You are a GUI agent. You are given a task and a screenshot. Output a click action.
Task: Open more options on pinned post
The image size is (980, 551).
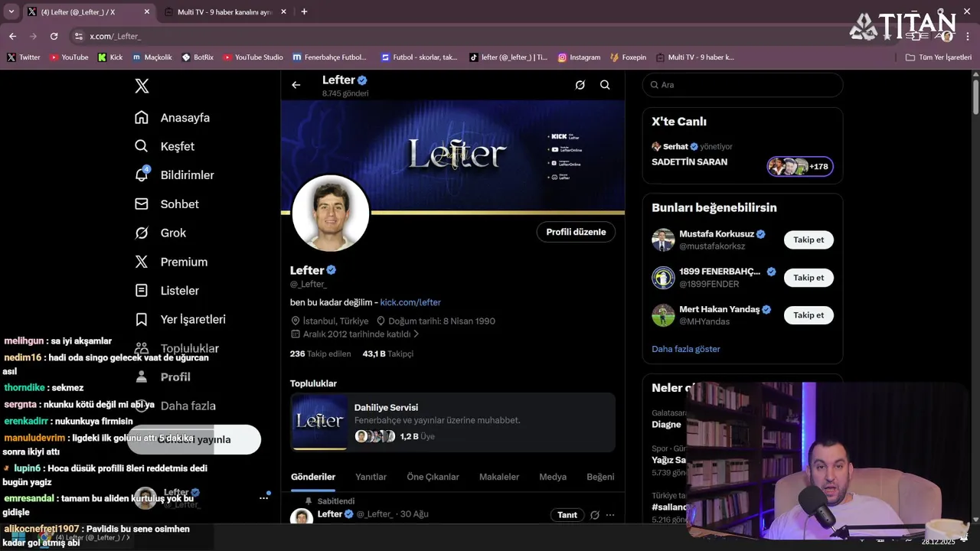pyautogui.click(x=610, y=515)
